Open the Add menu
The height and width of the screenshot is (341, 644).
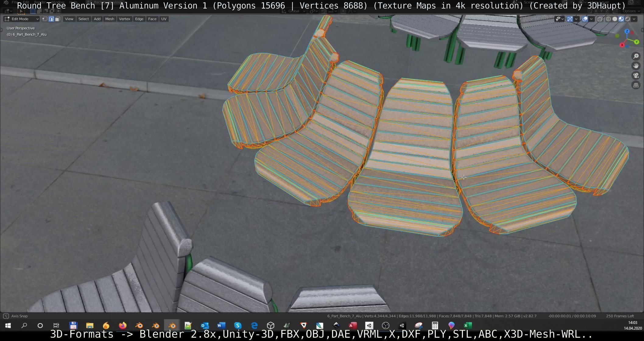(x=97, y=19)
